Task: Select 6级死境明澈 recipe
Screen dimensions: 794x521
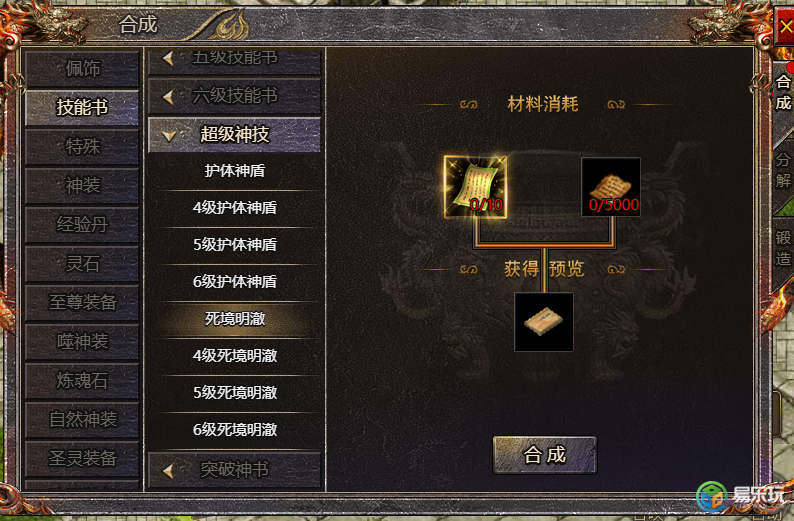Action: coord(235,430)
